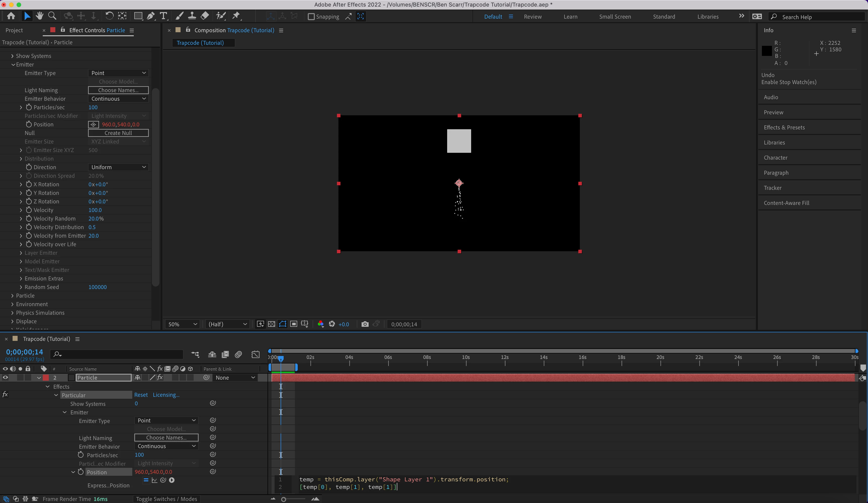Click the Search Help field
This screenshot has width=868, height=503.
tap(820, 17)
